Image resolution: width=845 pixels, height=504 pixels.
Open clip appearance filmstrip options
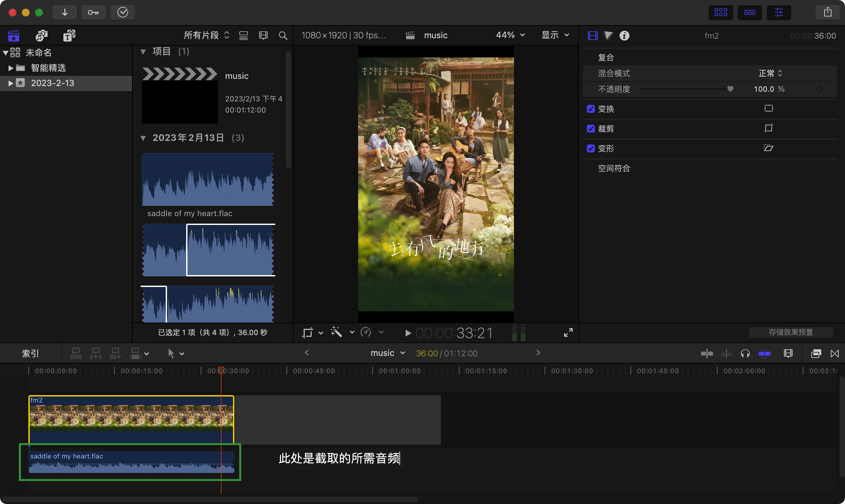coord(263,35)
